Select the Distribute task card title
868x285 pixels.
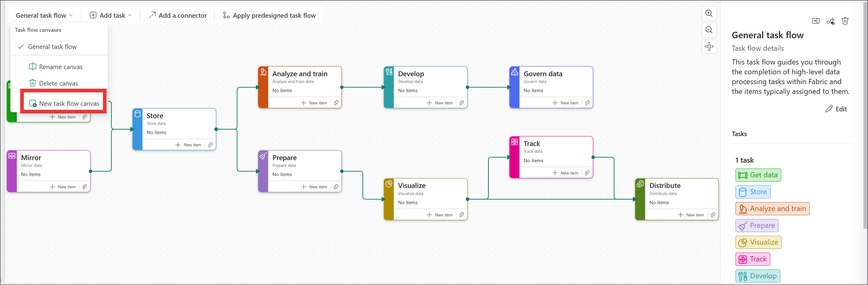(x=665, y=186)
